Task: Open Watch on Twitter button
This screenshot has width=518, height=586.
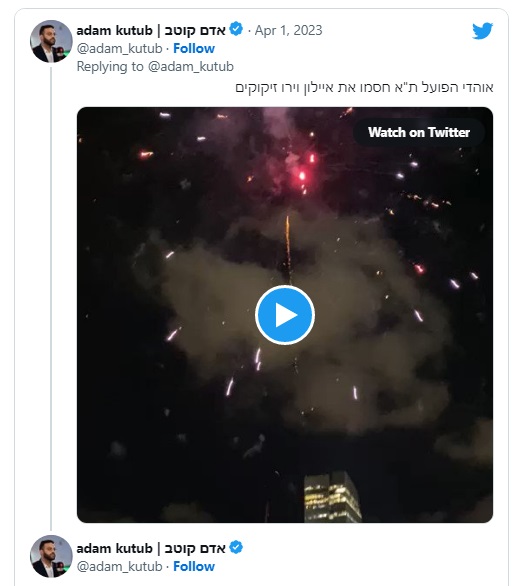Action: (419, 132)
